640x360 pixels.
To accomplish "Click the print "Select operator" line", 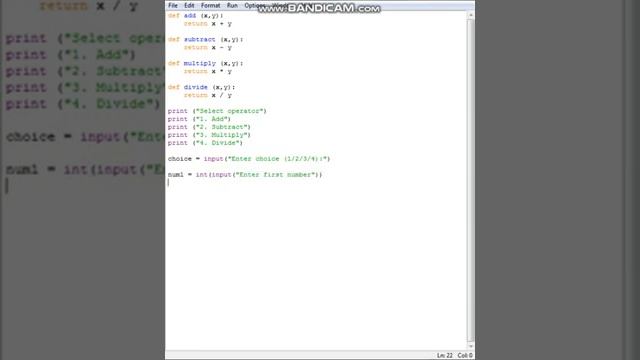I will 217,111.
